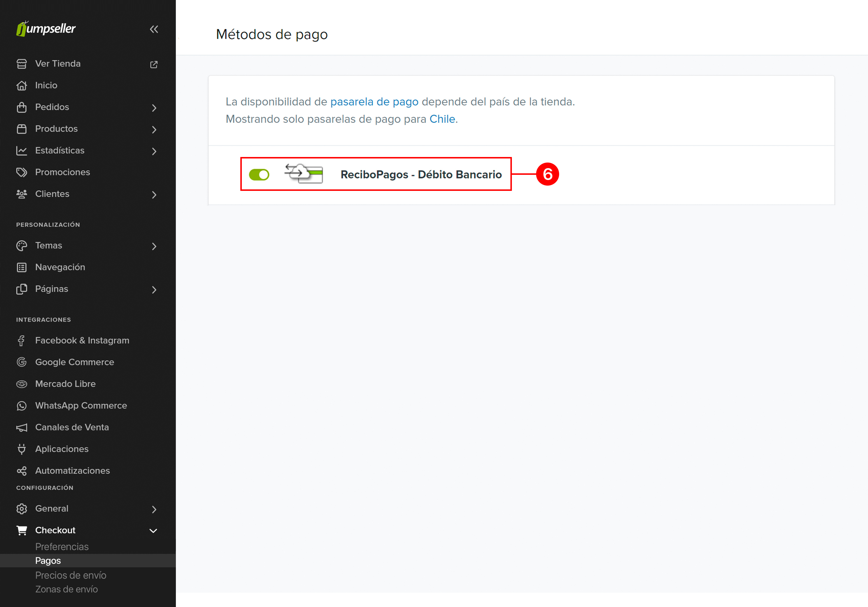Click the plug icon for Aplicaciones
868x607 pixels.
click(22, 449)
